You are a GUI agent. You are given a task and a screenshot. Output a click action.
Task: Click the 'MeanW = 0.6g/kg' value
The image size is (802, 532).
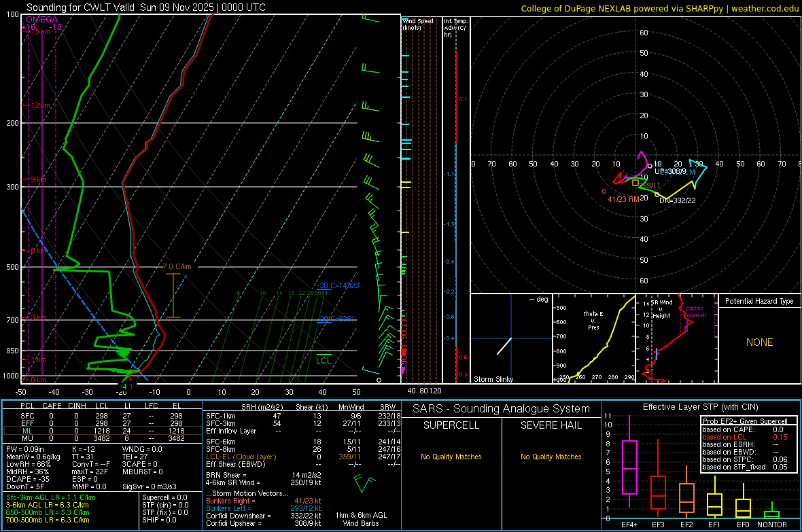coord(33,457)
